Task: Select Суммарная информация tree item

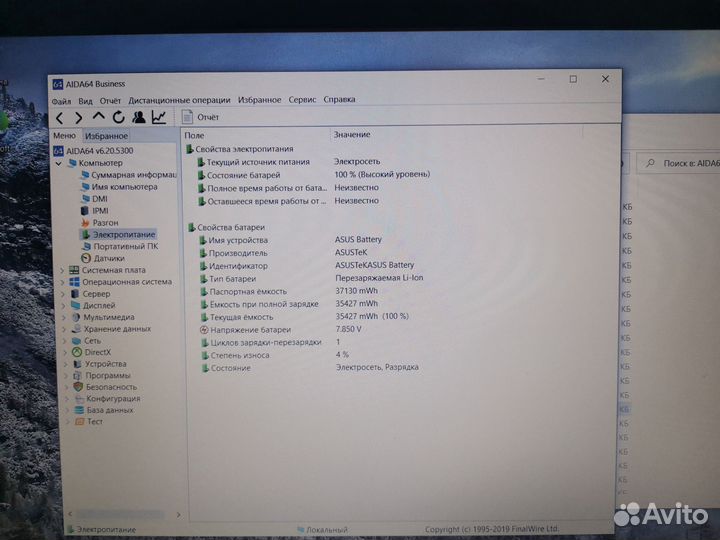Action: (129, 175)
